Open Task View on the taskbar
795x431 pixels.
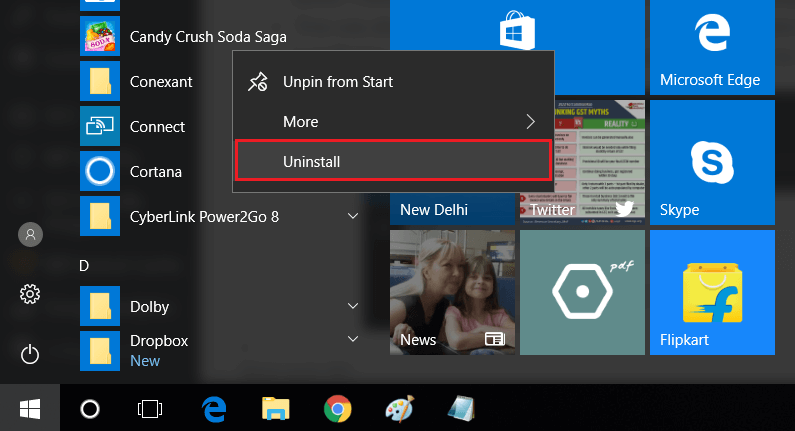(150, 409)
